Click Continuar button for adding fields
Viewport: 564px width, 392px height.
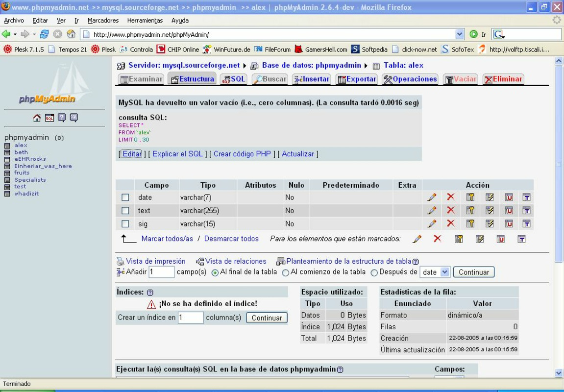[x=474, y=272]
